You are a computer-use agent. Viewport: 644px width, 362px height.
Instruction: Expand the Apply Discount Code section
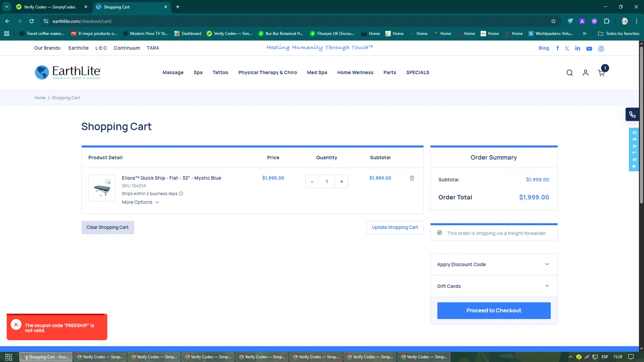tap(494, 264)
